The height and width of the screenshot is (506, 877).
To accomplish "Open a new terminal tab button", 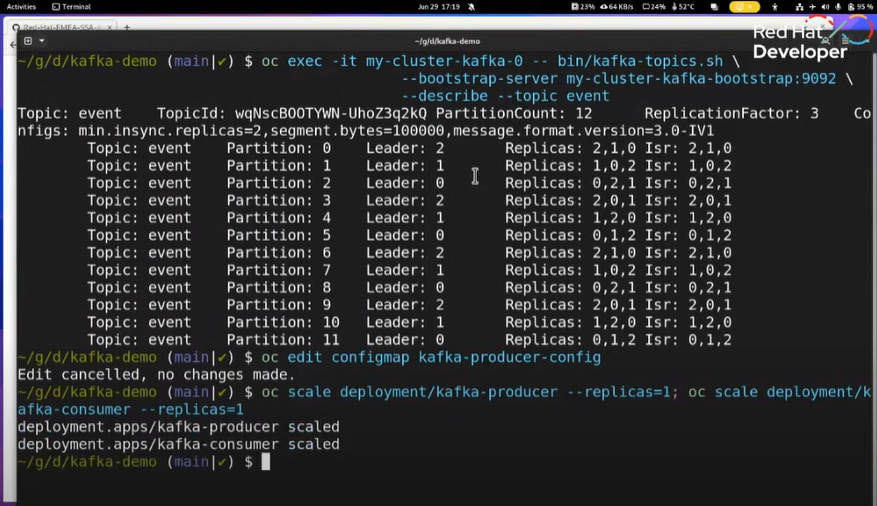I will click(28, 41).
